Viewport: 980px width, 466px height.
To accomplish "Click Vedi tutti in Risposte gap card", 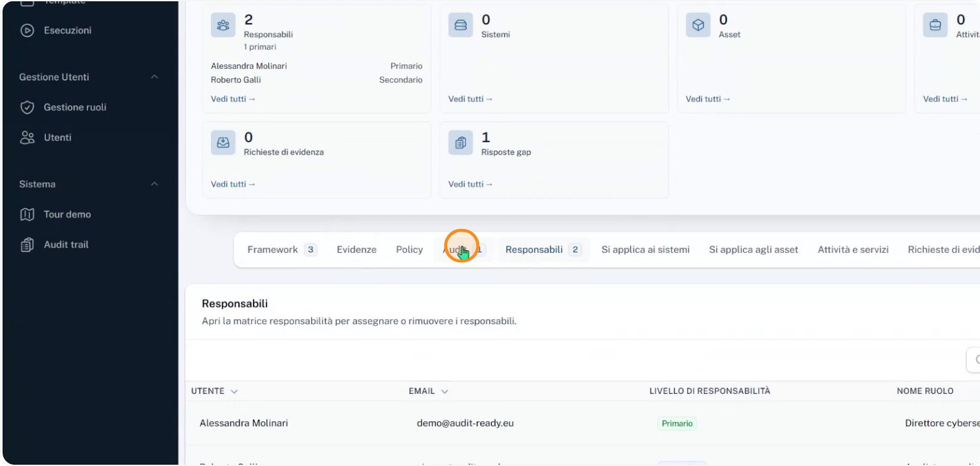I will 471,184.
